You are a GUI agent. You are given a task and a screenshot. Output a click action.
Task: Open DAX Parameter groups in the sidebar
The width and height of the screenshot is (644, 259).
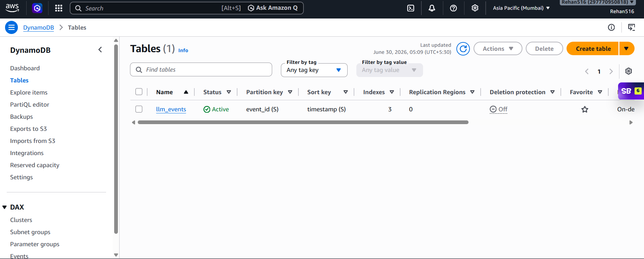click(35, 244)
